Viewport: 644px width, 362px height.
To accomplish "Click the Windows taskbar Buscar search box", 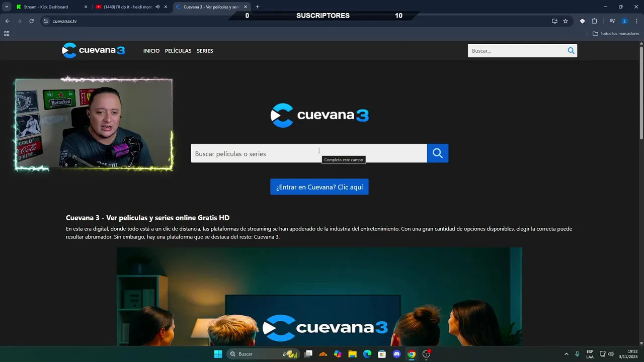I will (x=263, y=354).
